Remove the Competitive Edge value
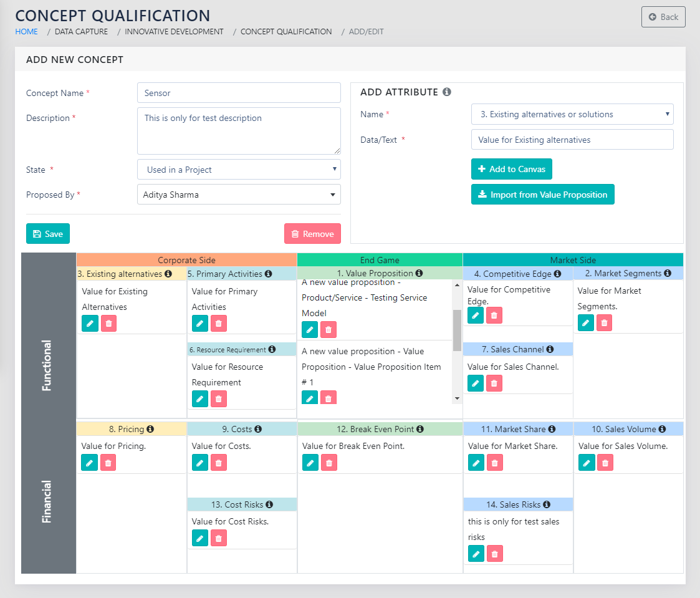The height and width of the screenshot is (598, 700). coord(494,316)
